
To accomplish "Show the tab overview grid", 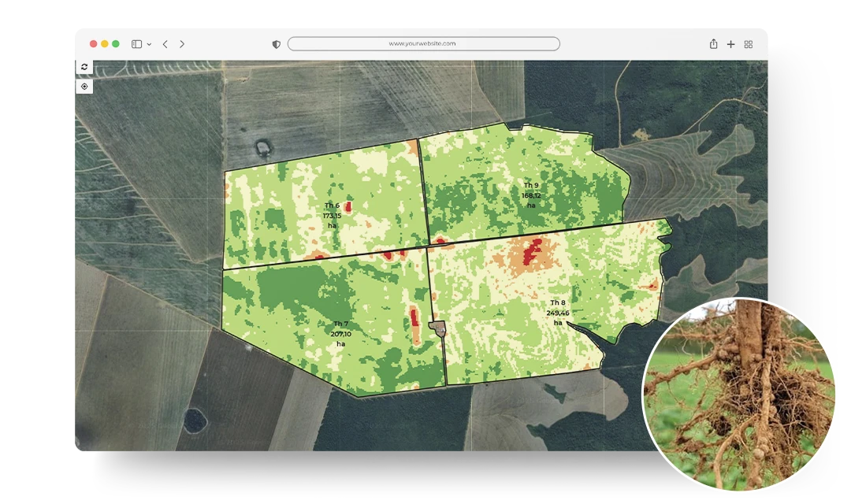I will click(749, 44).
